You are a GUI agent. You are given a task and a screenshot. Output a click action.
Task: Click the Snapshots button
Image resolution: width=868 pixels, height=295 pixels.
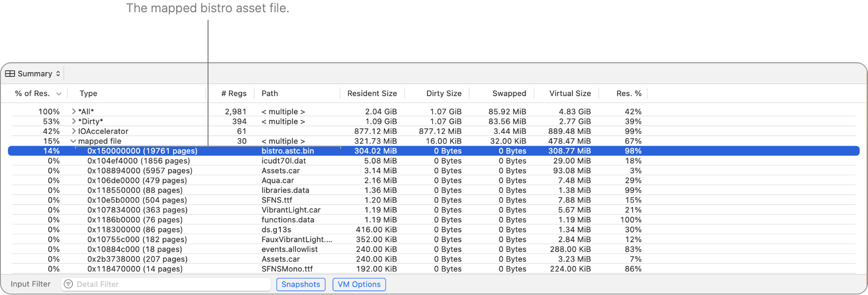pyautogui.click(x=300, y=284)
